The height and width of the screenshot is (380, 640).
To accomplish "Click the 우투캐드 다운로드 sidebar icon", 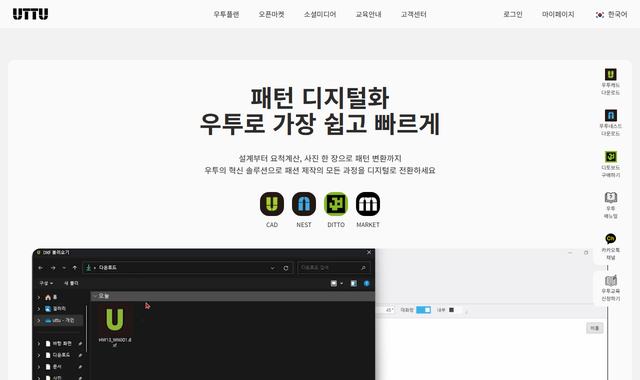I will 611,74.
